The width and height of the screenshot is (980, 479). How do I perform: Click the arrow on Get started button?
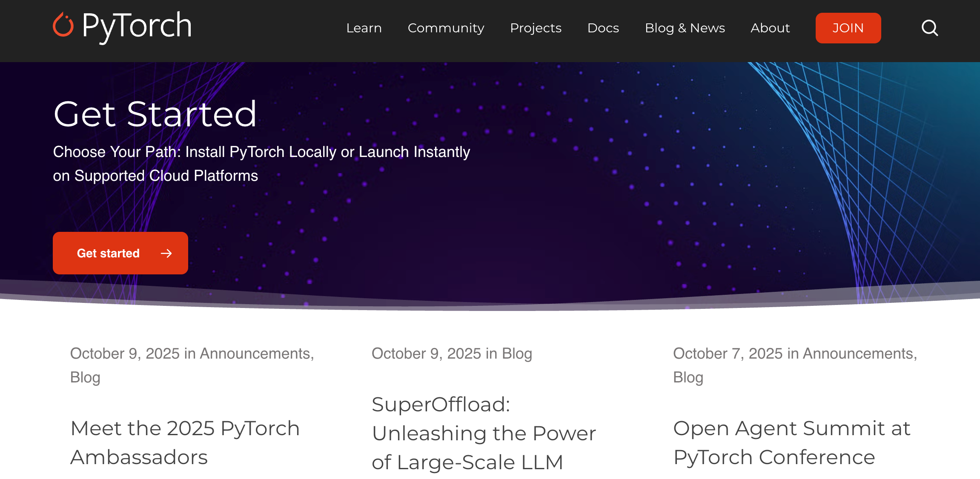point(166,254)
